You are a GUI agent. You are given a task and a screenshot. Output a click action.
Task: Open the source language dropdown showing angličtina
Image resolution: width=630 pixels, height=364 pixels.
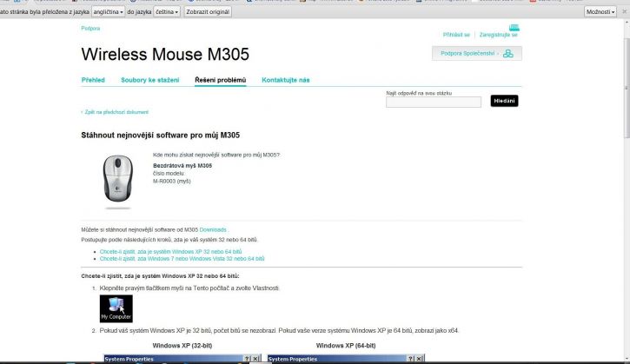108,11
